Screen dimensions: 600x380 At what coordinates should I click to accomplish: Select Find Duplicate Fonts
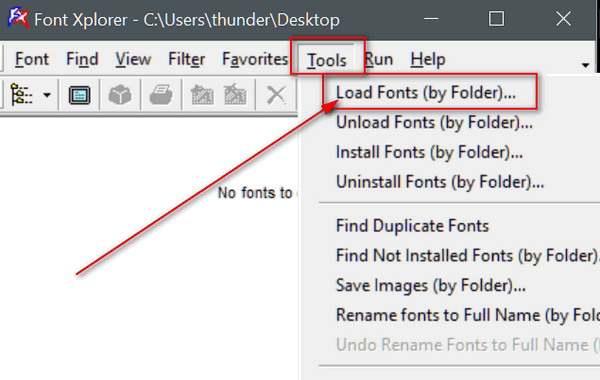point(412,226)
